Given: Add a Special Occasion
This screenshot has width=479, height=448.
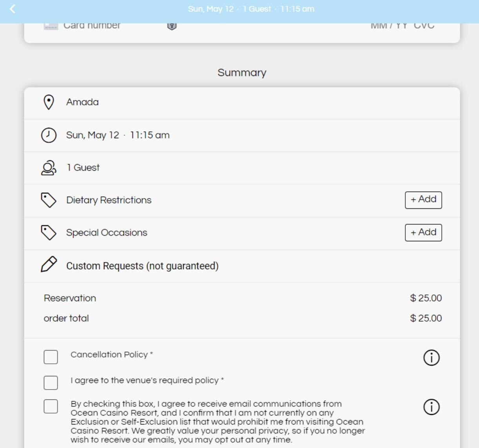Looking at the screenshot, I should click(423, 233).
